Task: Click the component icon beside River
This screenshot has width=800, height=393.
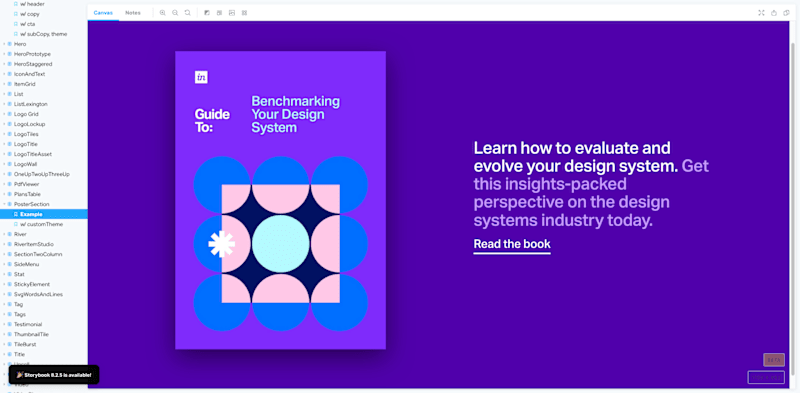Action: tap(10, 234)
